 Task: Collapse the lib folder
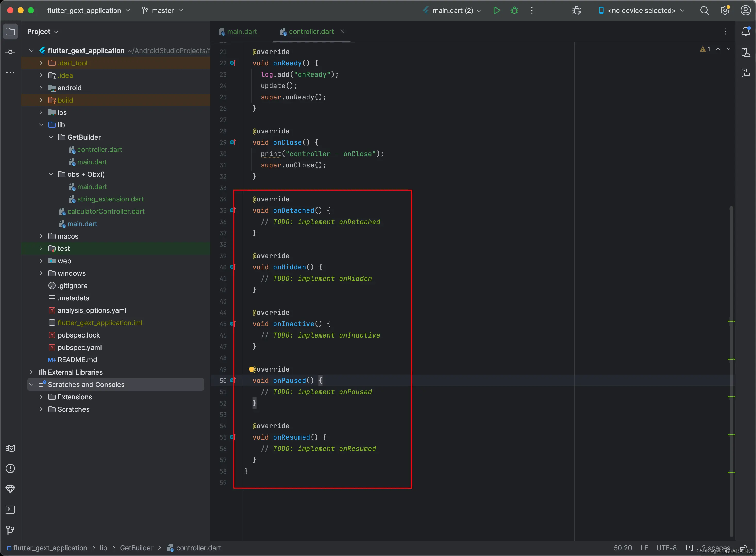pos(41,125)
